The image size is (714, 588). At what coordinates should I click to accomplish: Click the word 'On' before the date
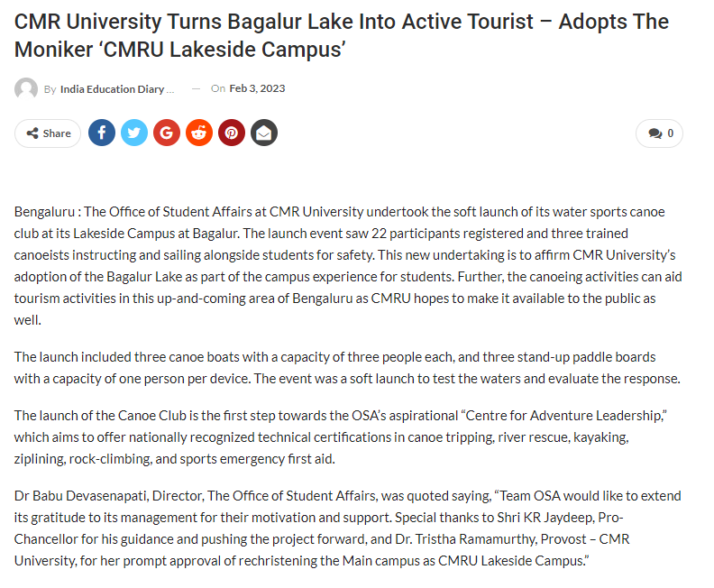(218, 88)
